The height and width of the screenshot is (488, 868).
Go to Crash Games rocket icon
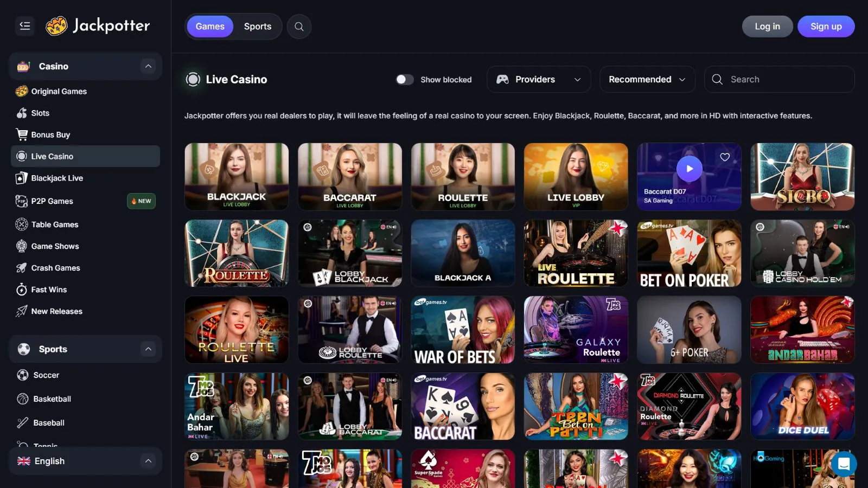[x=22, y=268]
